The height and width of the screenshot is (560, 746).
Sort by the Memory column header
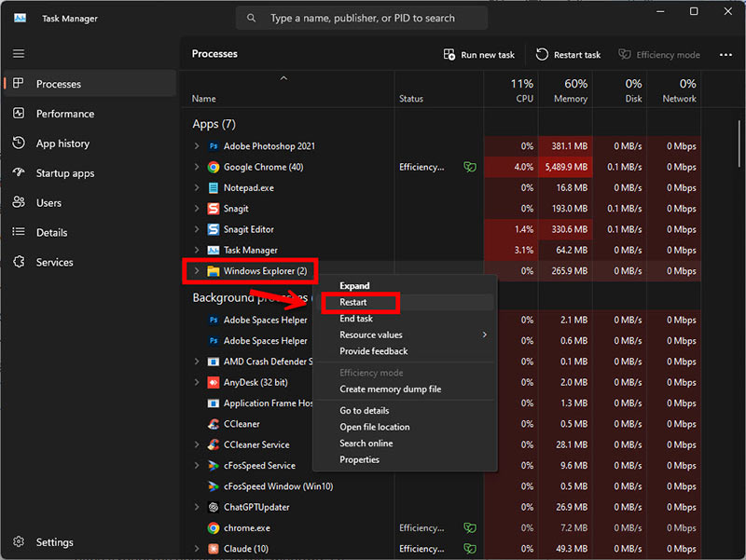click(565, 90)
